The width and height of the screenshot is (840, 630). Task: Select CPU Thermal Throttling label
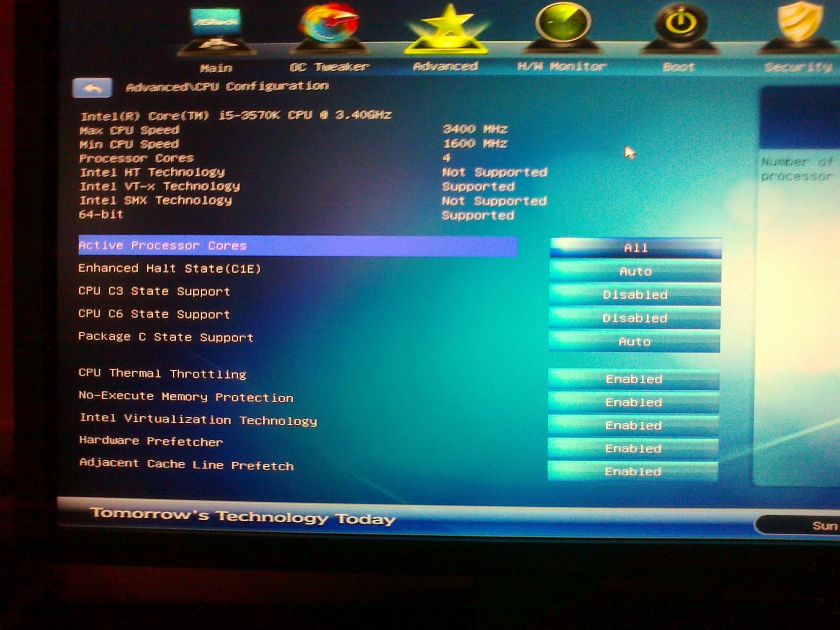click(162, 374)
